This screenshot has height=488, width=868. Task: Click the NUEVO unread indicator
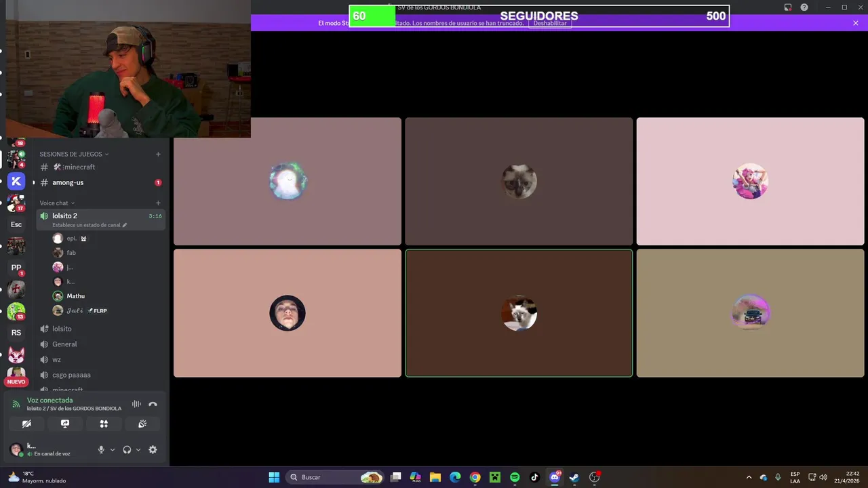pyautogui.click(x=16, y=382)
